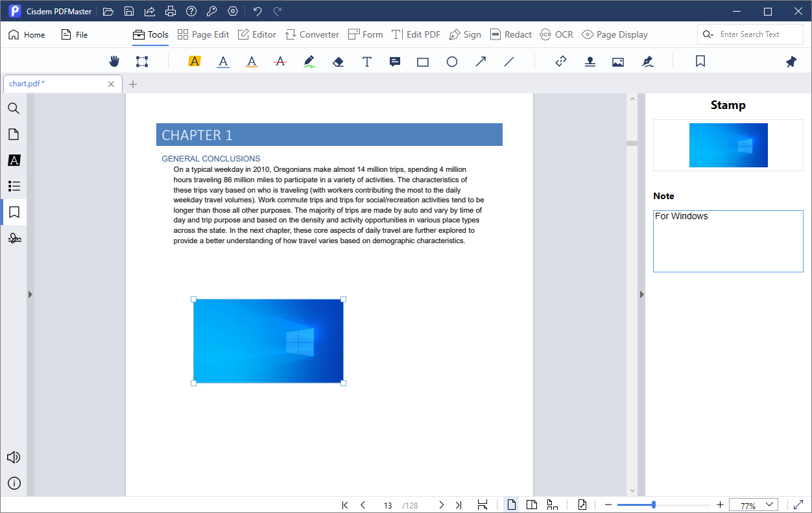The height and width of the screenshot is (513, 812).
Task: Click the stamp thumbnail preview
Action: pyautogui.click(x=728, y=145)
